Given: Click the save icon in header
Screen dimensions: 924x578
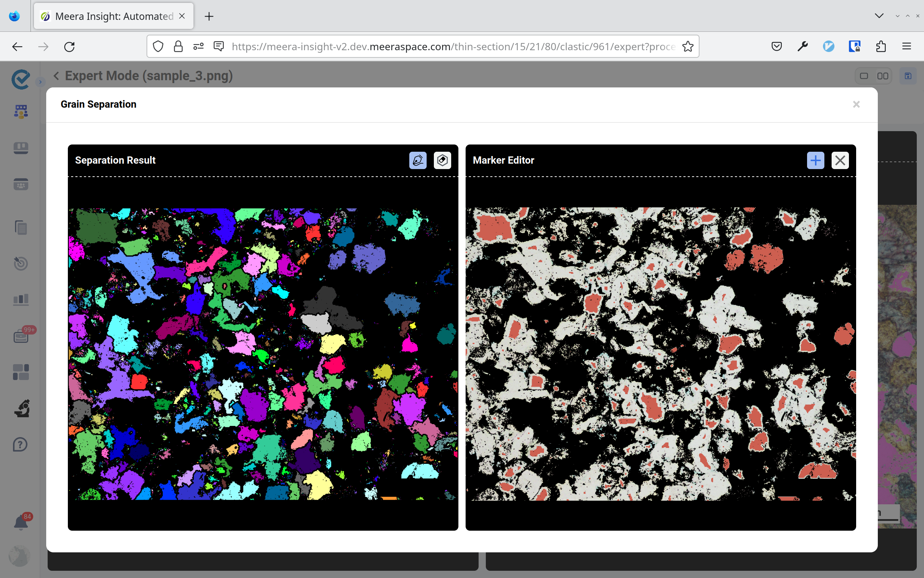Looking at the screenshot, I should click(x=908, y=76).
